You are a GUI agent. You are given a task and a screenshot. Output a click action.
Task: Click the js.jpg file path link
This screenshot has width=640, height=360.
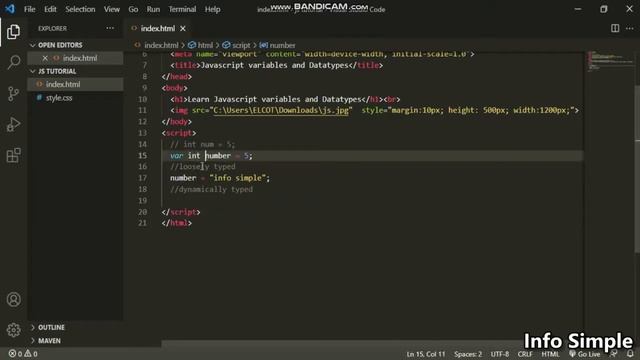click(281, 110)
